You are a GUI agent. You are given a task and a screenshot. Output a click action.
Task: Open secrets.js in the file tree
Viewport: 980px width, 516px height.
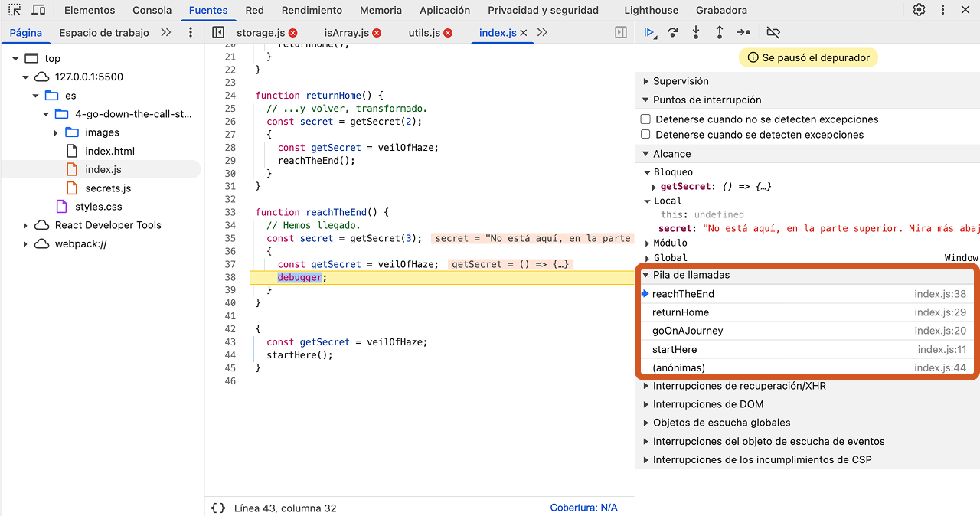coord(108,188)
